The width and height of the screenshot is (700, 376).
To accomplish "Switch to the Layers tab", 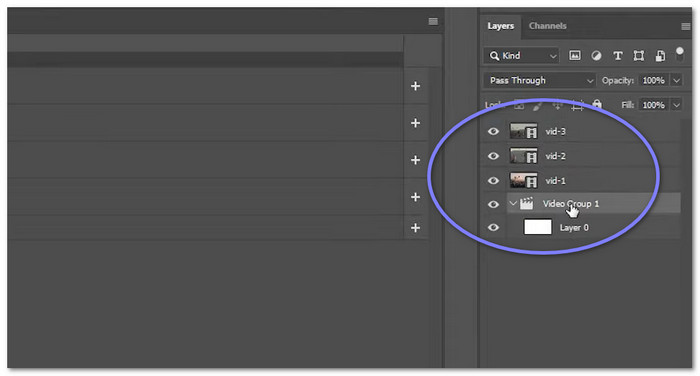I will tap(500, 26).
